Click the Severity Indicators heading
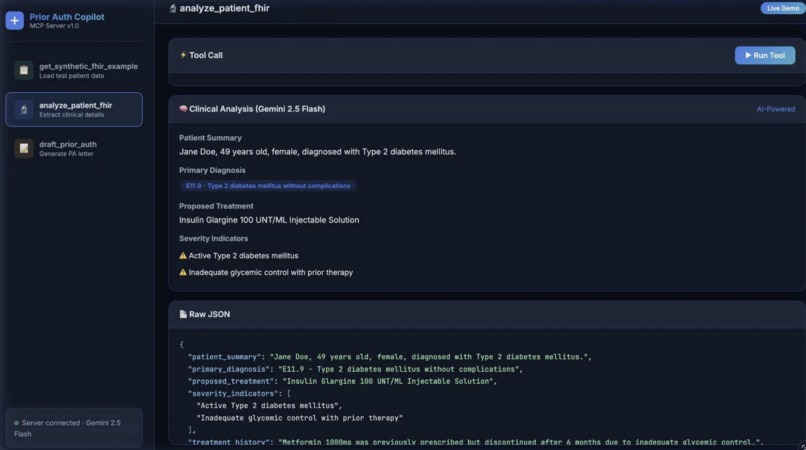 point(213,239)
